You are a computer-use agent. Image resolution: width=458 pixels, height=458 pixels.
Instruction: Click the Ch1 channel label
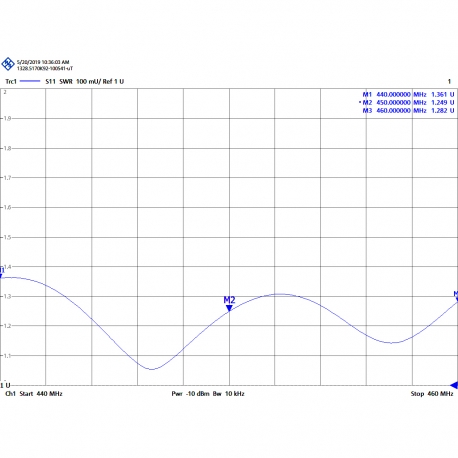(x=10, y=394)
